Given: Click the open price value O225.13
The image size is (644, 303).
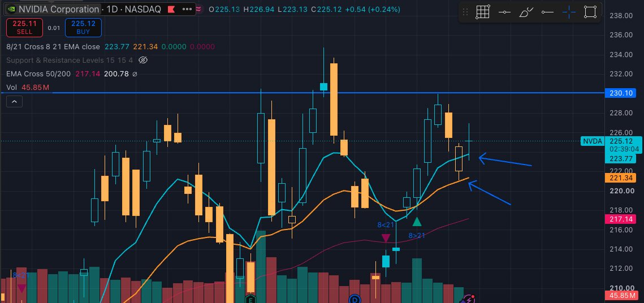Looking at the screenshot, I should pyautogui.click(x=224, y=9).
